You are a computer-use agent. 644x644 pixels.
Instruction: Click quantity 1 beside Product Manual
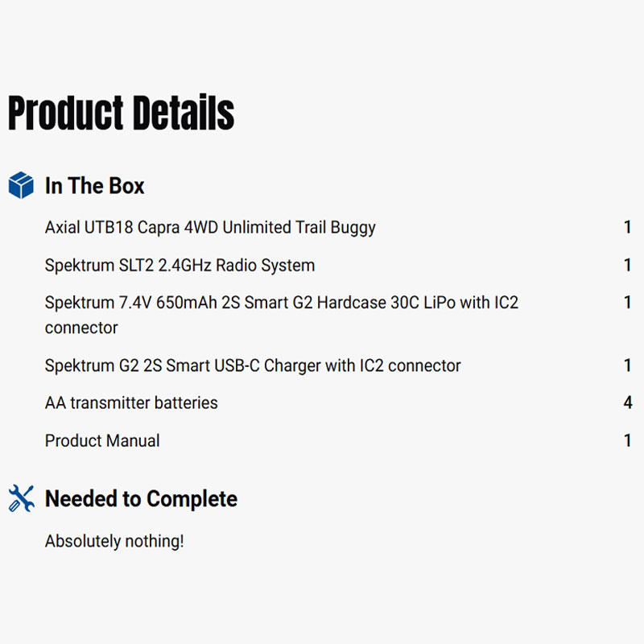tap(628, 441)
